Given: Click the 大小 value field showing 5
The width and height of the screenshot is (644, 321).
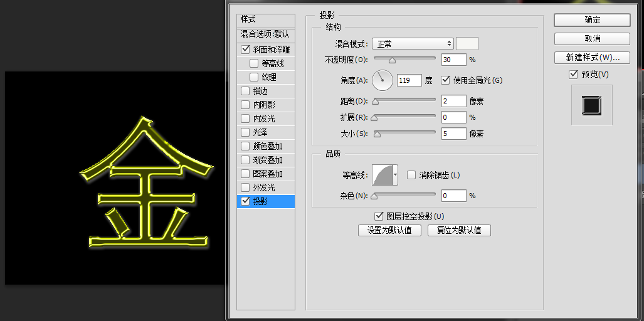Looking at the screenshot, I should coord(454,134).
